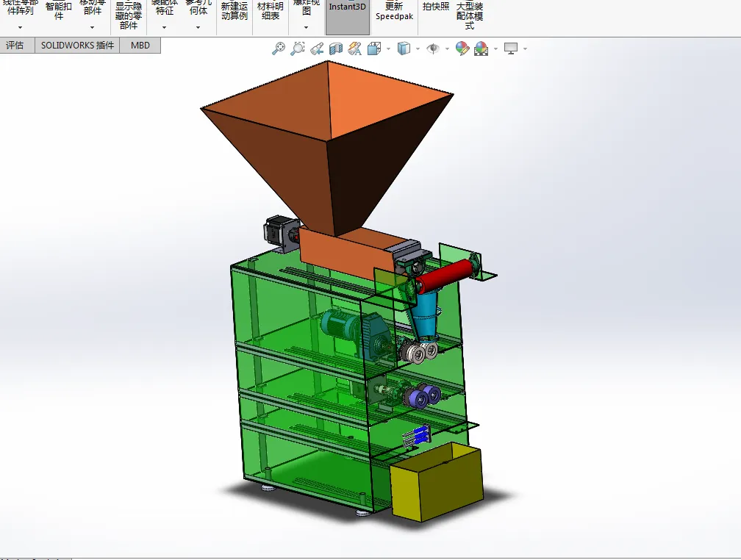Expand the 爆炸视图 dropdown arrow

307,27
